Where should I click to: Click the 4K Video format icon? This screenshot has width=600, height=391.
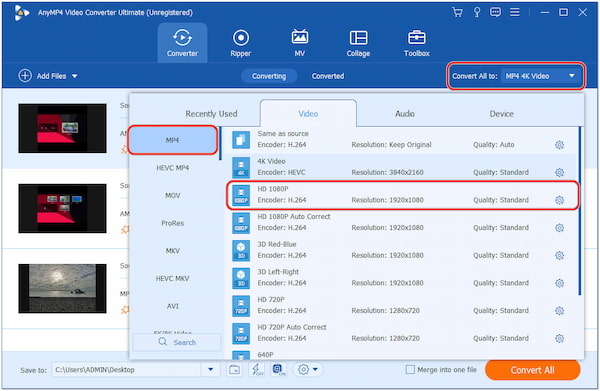[241, 168]
